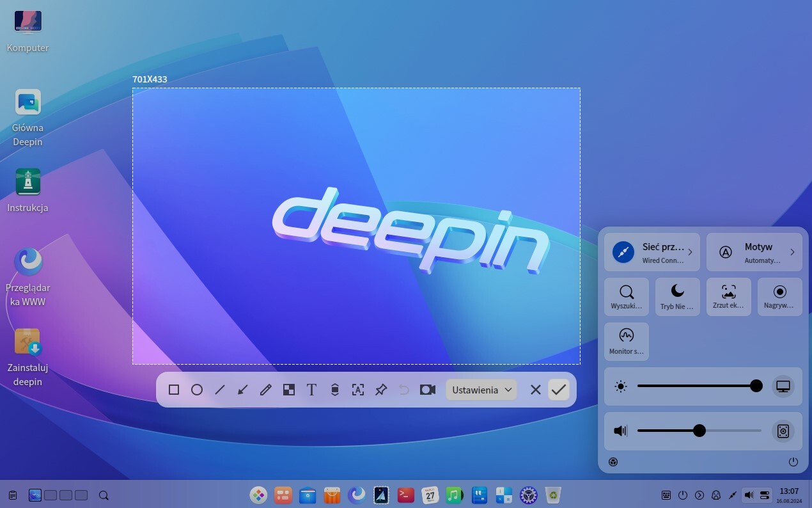
Task: Apply the Mosaic blur tool
Action: [289, 390]
